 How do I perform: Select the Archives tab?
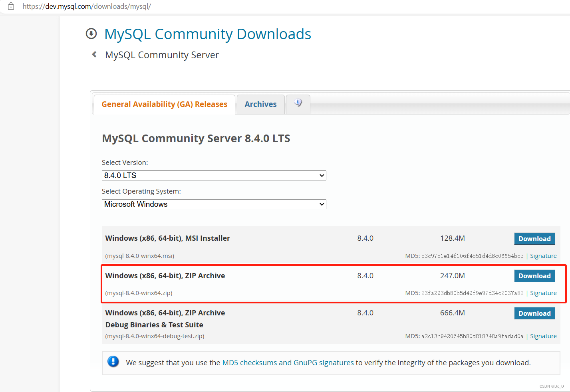pyautogui.click(x=260, y=104)
